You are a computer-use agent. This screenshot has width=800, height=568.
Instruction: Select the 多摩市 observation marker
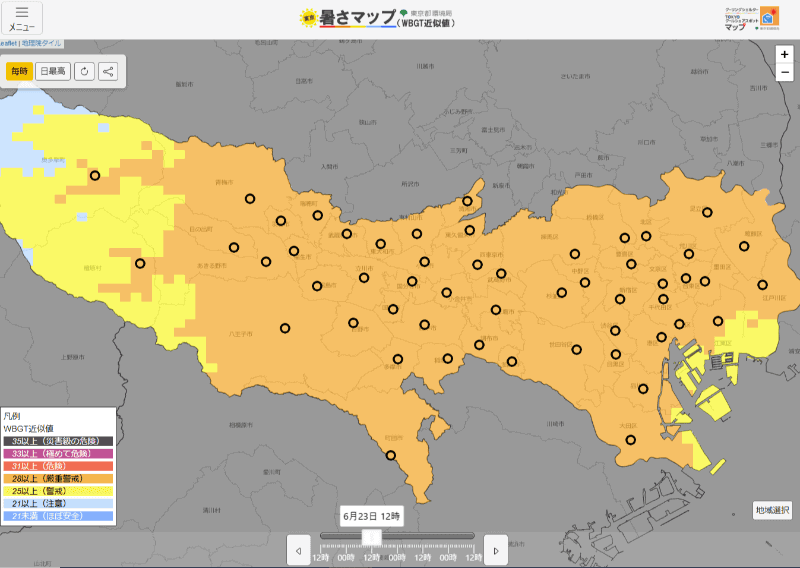pyautogui.click(x=398, y=359)
